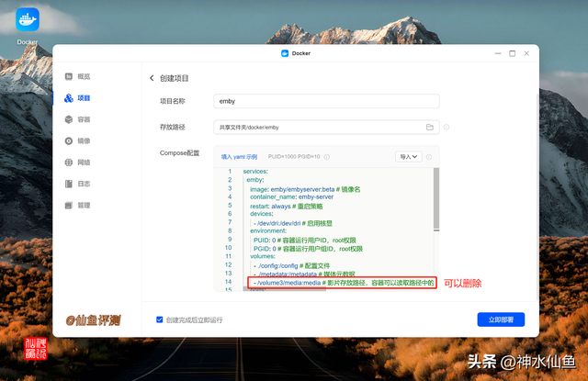Click the line 'container_name: emby-server'

pos(292,196)
